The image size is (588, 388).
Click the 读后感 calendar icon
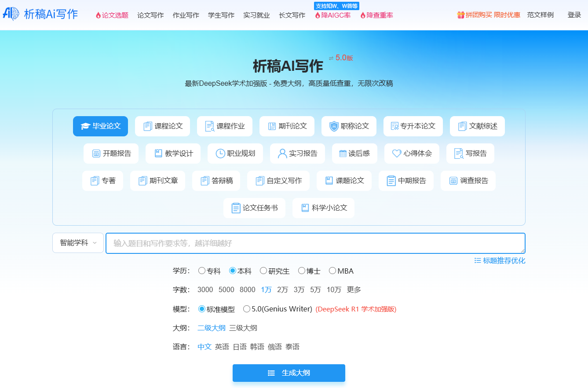pyautogui.click(x=343, y=154)
